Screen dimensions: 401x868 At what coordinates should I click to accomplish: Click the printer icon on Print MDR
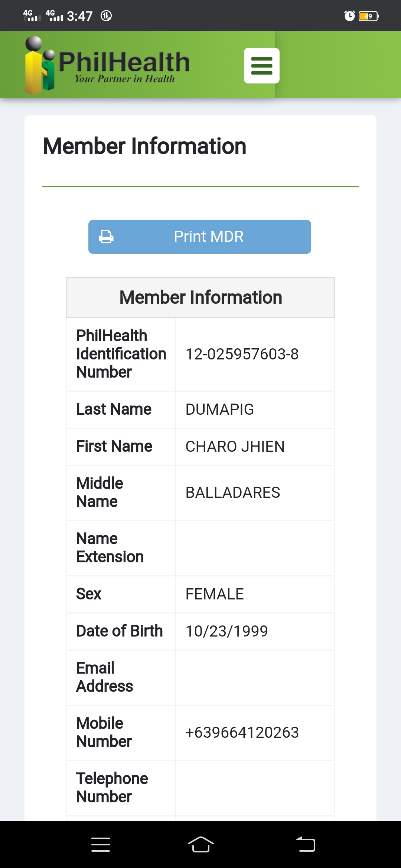[106, 237]
